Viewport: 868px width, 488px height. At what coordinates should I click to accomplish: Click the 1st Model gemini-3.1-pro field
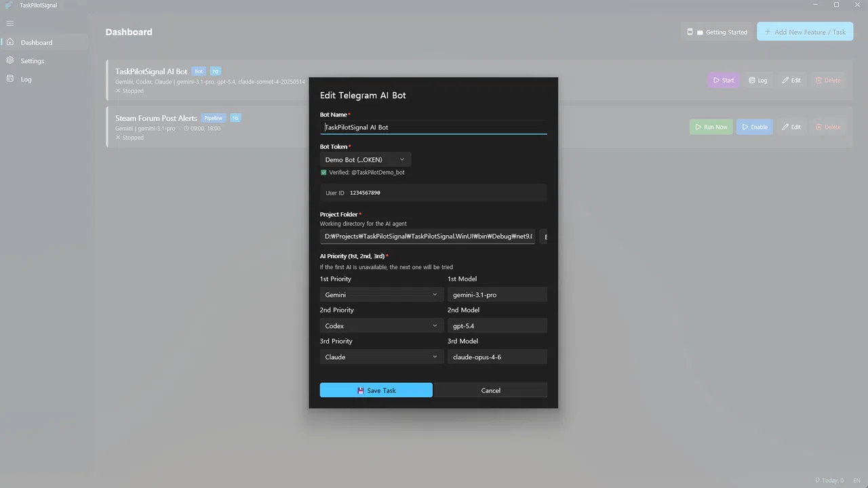point(497,295)
